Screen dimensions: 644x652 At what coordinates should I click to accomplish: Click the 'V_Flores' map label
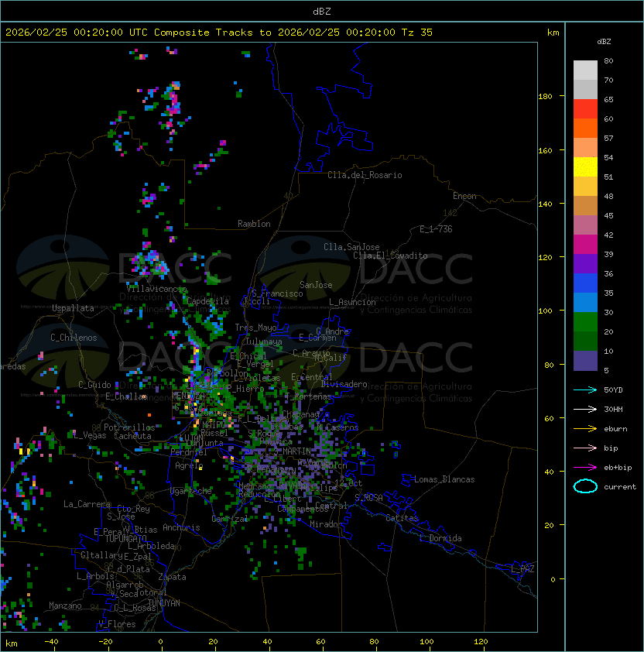click(117, 624)
